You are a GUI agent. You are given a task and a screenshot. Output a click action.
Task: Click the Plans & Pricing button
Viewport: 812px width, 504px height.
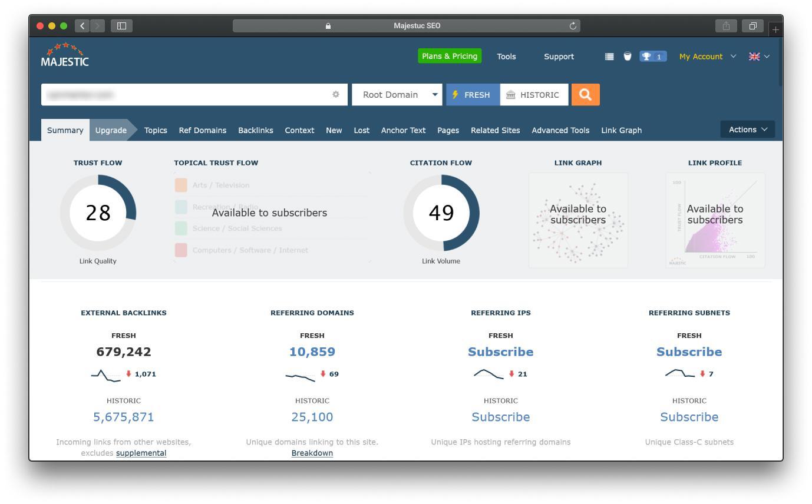coord(450,56)
